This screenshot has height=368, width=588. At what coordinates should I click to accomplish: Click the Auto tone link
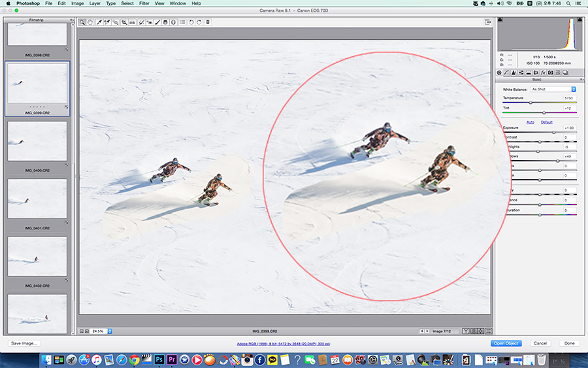coord(531,122)
